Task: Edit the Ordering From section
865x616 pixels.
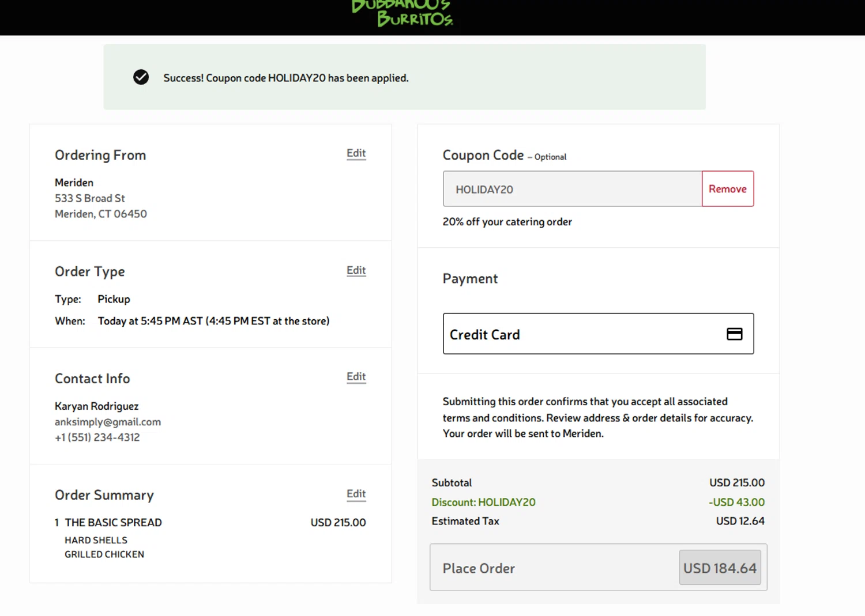Action: [x=356, y=153]
